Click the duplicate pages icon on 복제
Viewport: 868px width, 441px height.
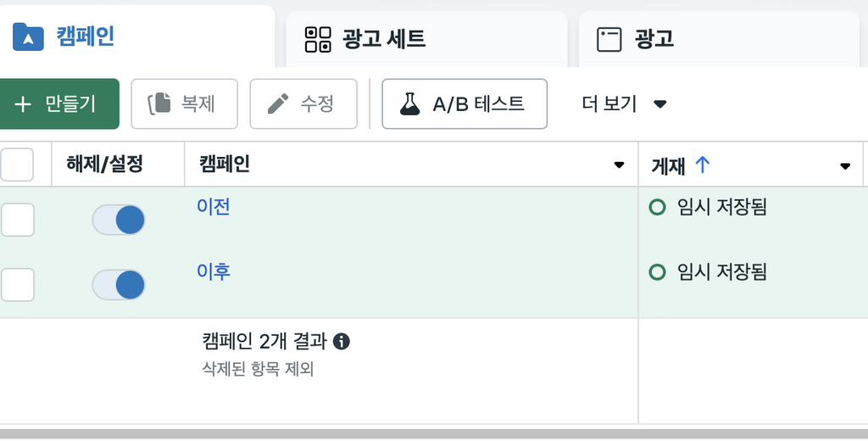pyautogui.click(x=159, y=103)
